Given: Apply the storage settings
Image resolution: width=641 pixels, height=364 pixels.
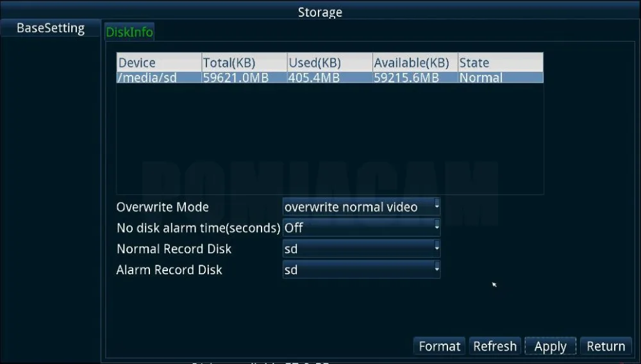Looking at the screenshot, I should point(550,346).
